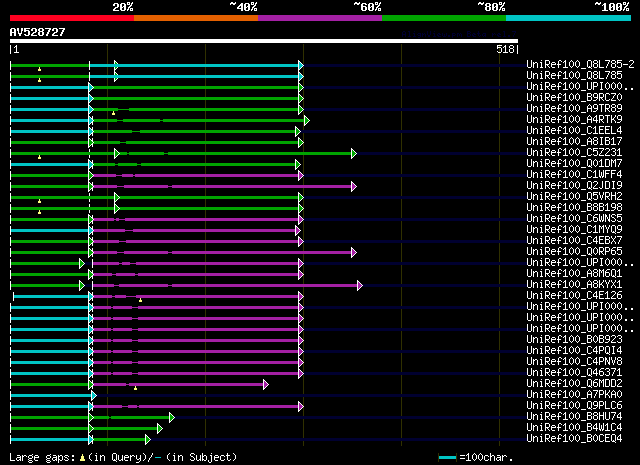Select the UniRef100_C4E126 label
Screen dimensions: 640x465
[x=574, y=296]
